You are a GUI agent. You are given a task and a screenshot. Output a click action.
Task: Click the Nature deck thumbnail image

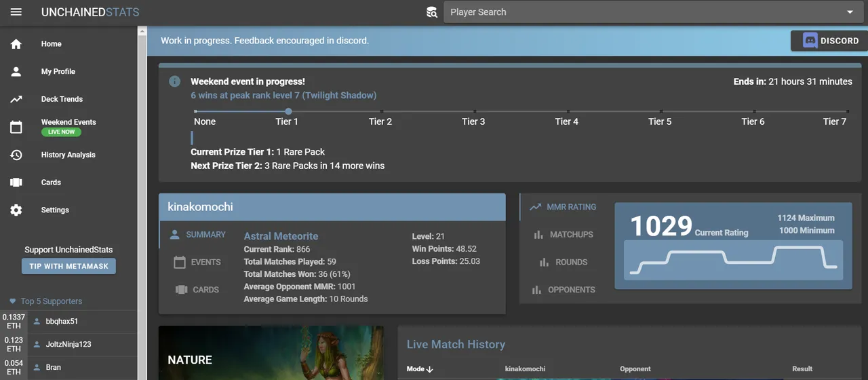click(x=271, y=353)
